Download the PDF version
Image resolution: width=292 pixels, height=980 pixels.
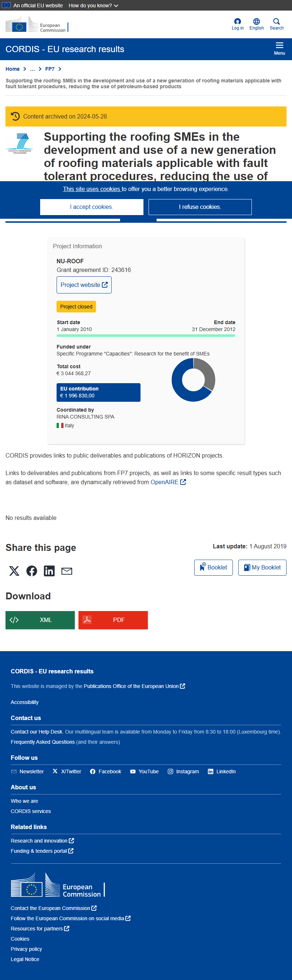coord(113,620)
